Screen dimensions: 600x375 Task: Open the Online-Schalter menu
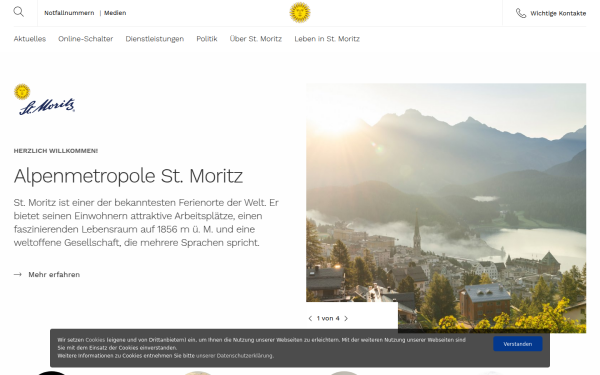point(86,39)
